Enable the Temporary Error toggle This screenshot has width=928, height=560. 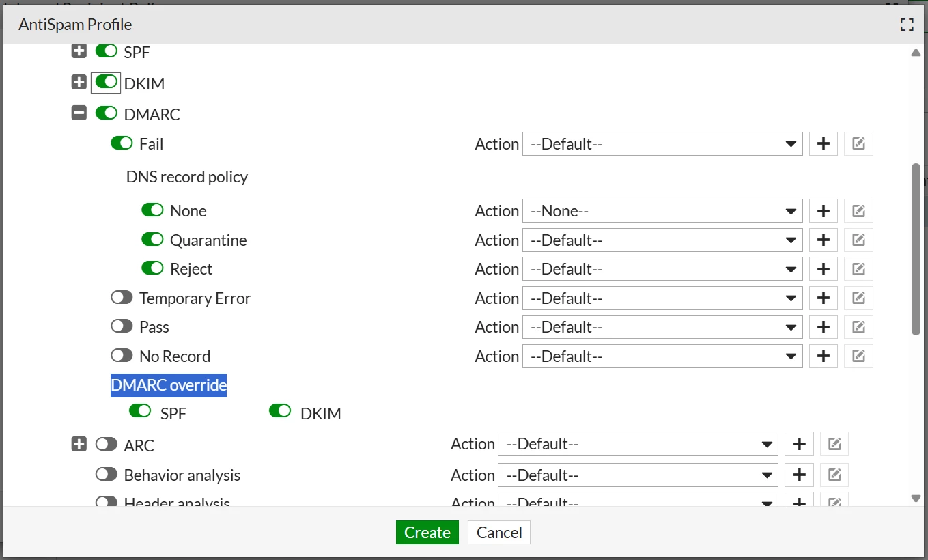point(122,298)
